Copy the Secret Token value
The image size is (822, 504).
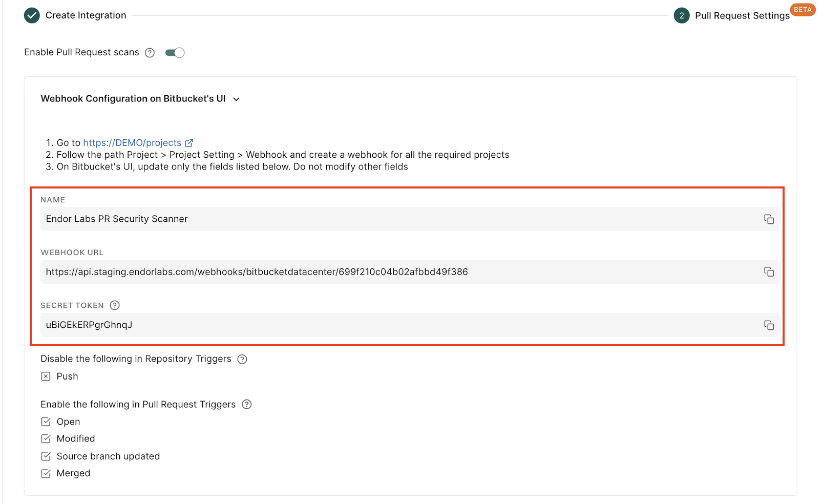[769, 325]
